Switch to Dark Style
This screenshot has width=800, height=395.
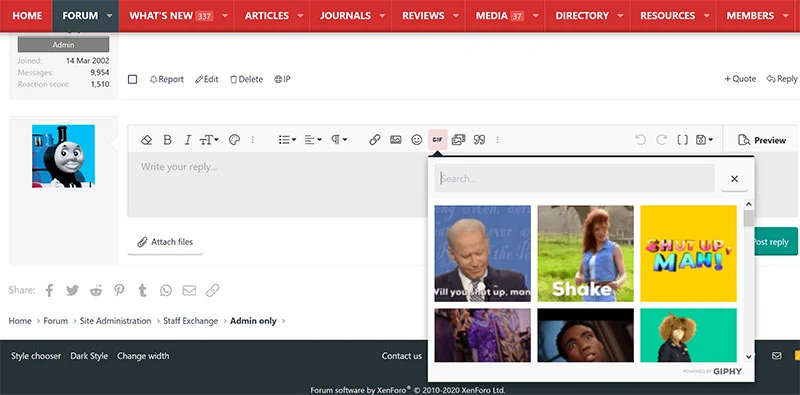click(89, 356)
